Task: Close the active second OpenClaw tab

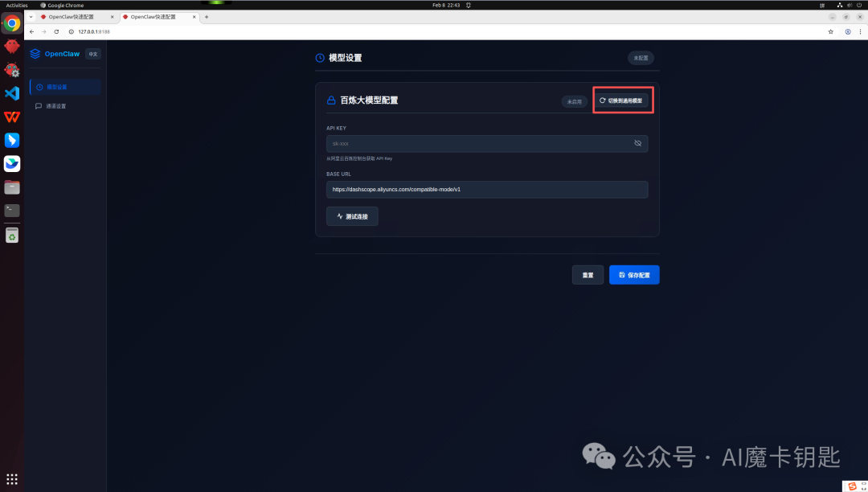Action: click(x=194, y=17)
